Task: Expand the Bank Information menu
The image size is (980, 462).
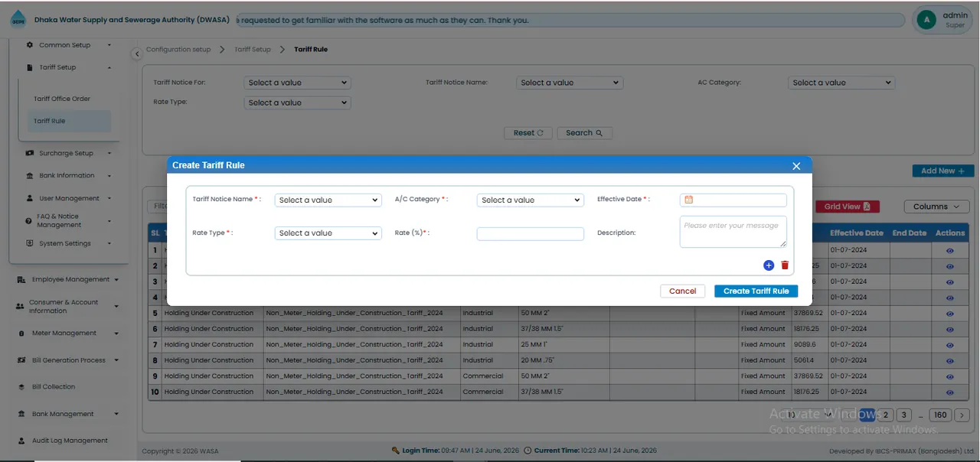Action: click(x=70, y=176)
